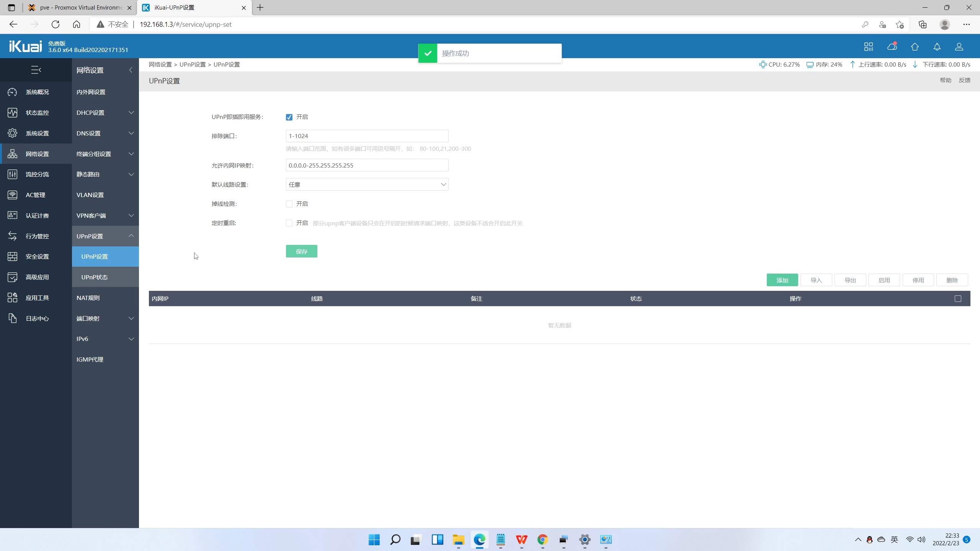The width and height of the screenshot is (980, 551).
Task: Open 默认线路设置 dropdown
Action: [x=367, y=184]
